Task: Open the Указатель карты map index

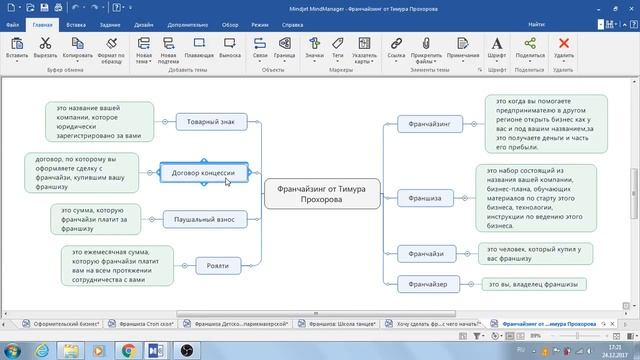Action: coord(364,43)
